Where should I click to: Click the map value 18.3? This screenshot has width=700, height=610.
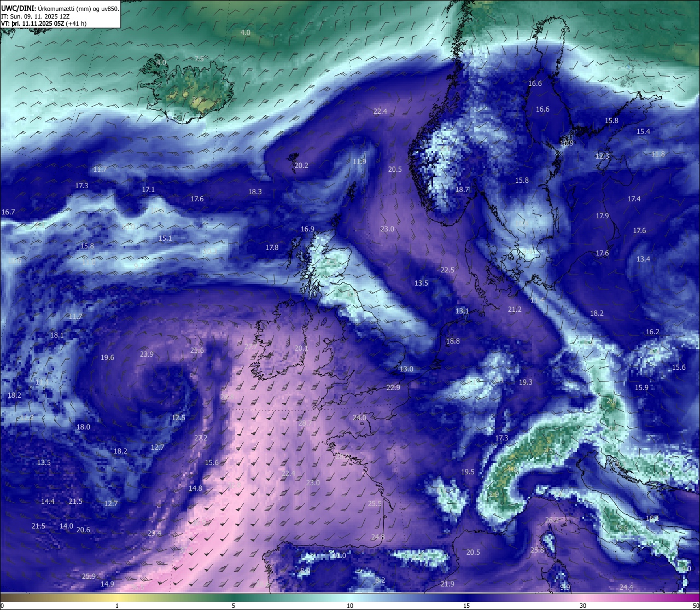(x=255, y=191)
